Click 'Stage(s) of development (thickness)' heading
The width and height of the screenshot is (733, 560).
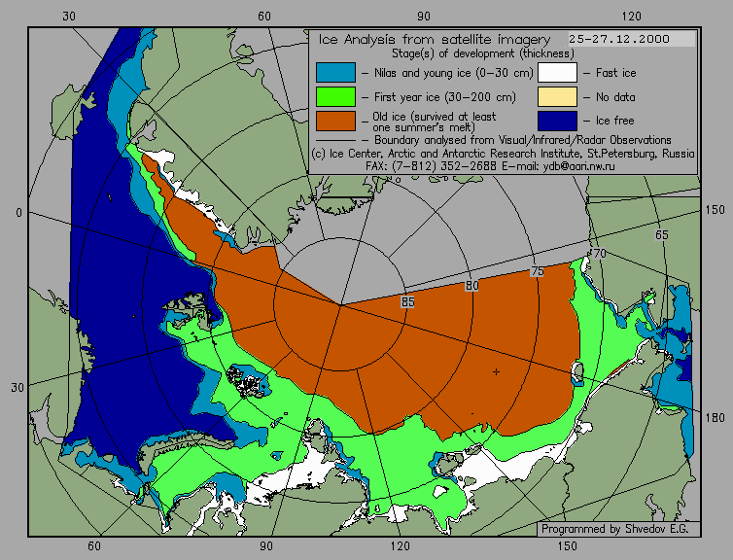(x=483, y=53)
